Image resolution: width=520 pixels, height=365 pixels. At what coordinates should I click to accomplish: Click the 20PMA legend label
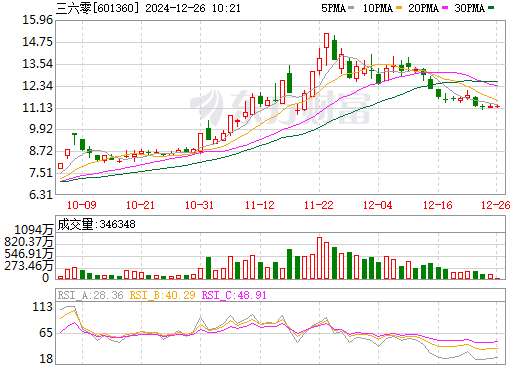[x=423, y=8]
